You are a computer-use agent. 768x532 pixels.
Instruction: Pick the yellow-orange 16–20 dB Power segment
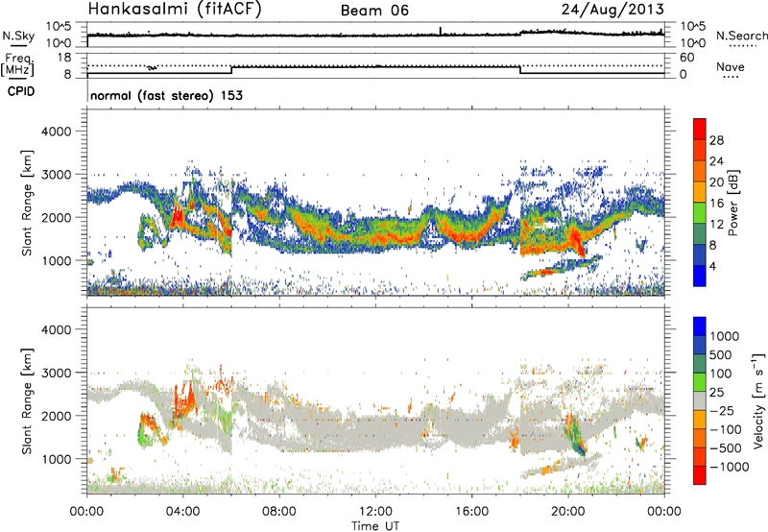point(700,191)
